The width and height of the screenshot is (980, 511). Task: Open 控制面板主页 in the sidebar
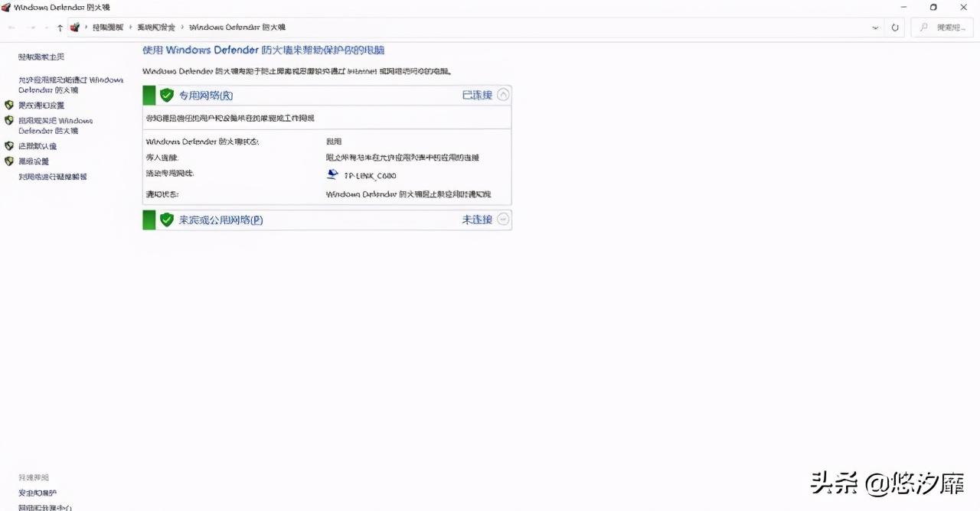pos(41,57)
